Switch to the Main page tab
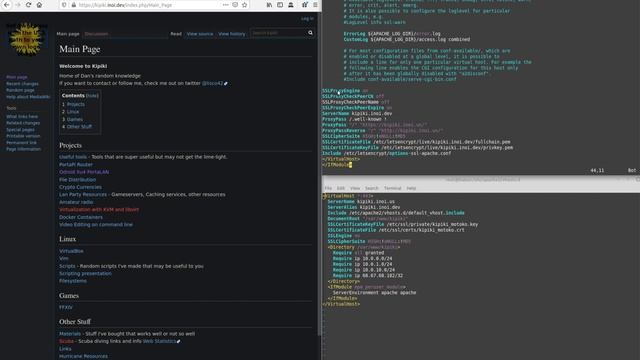This screenshot has height=360, width=640. 68,34
